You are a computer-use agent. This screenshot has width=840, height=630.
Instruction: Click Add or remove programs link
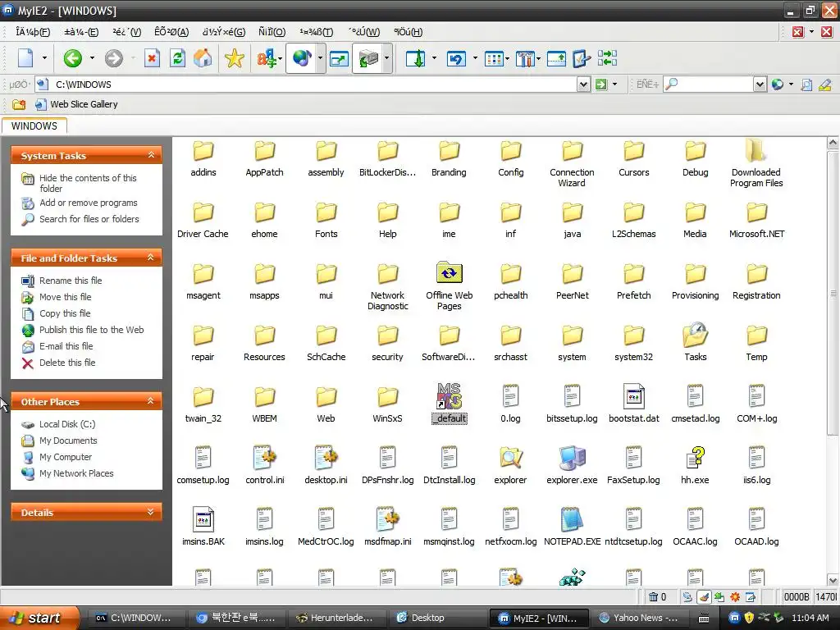point(89,203)
